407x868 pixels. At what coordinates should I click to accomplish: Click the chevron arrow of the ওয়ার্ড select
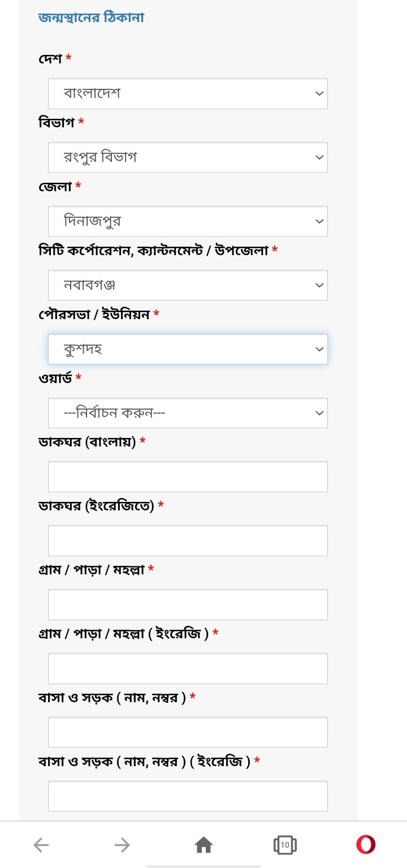319,413
